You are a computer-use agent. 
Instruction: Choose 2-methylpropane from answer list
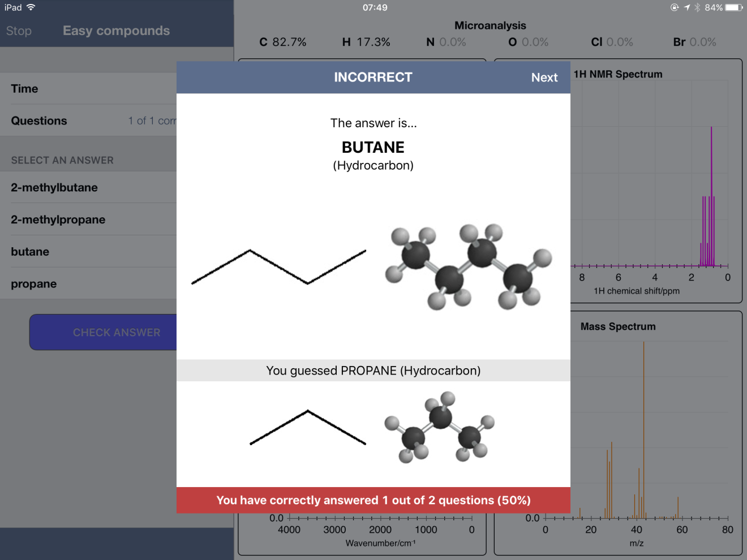[x=58, y=220]
